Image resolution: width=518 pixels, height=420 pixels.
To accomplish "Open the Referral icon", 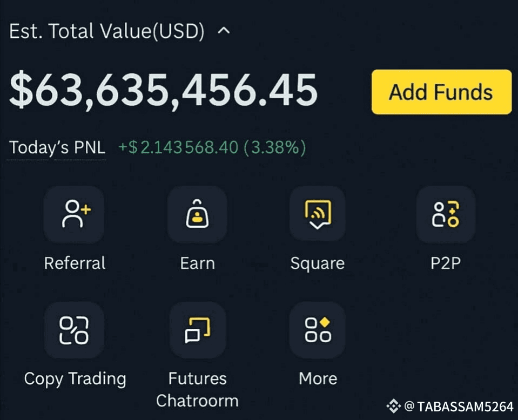I will point(74,215).
